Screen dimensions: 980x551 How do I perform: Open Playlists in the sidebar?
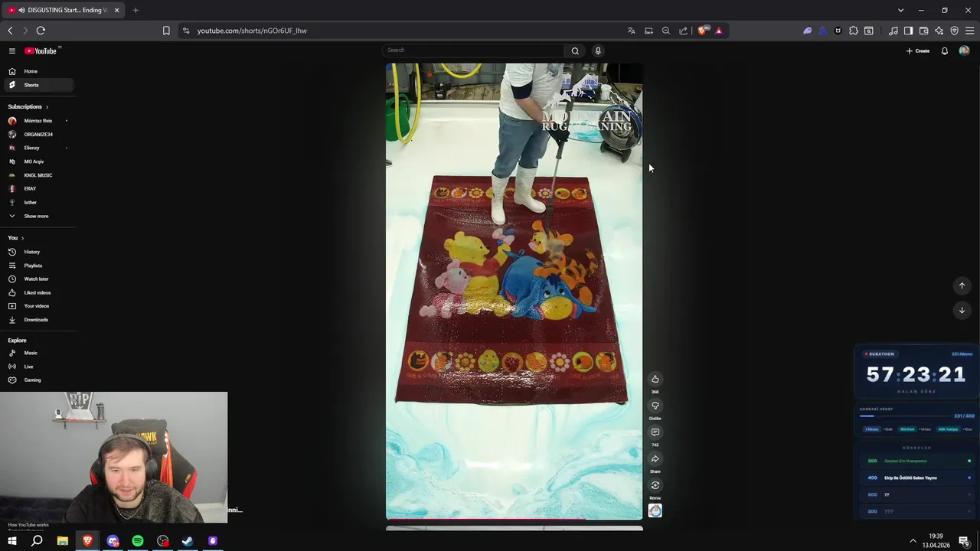point(37,266)
